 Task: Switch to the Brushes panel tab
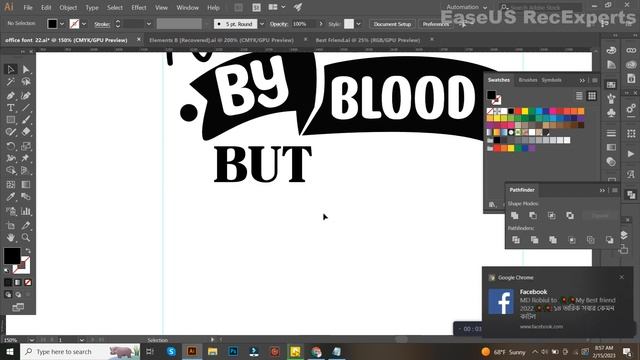tap(527, 80)
